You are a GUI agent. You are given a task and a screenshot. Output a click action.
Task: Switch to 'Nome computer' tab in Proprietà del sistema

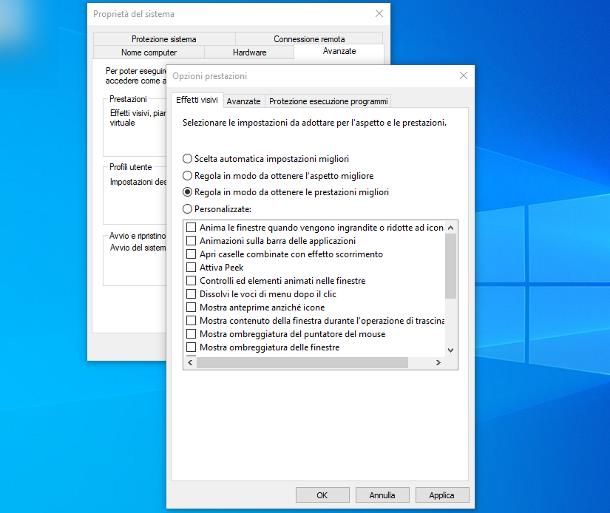click(x=149, y=52)
